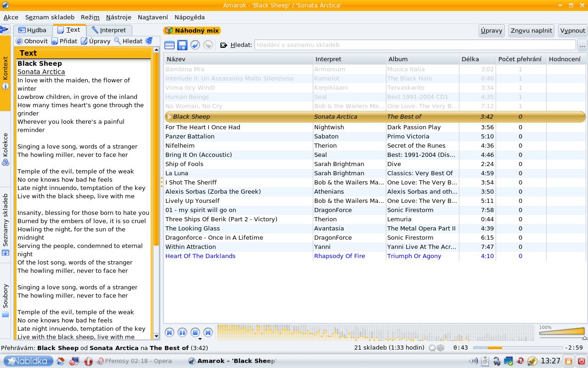
Task: Open the context browser dropdown above Kontext tab
Action: click(x=5, y=30)
